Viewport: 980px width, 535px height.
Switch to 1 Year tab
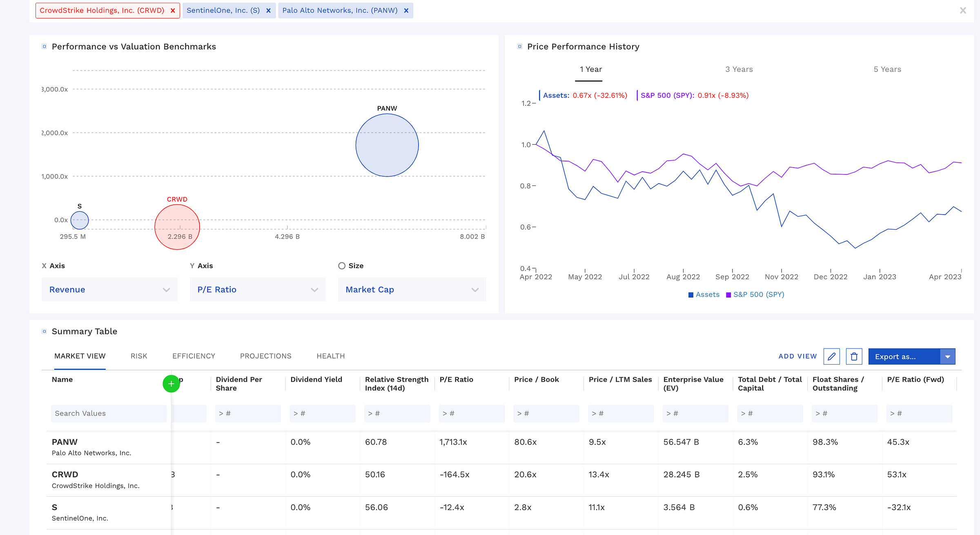pos(591,69)
